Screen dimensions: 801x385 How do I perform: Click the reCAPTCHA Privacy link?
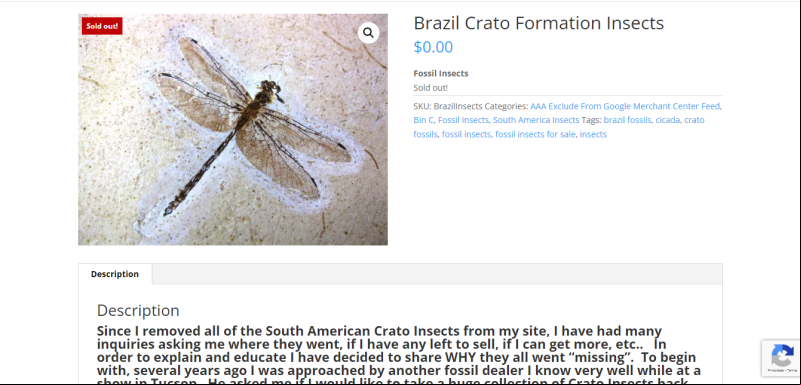pos(776,370)
